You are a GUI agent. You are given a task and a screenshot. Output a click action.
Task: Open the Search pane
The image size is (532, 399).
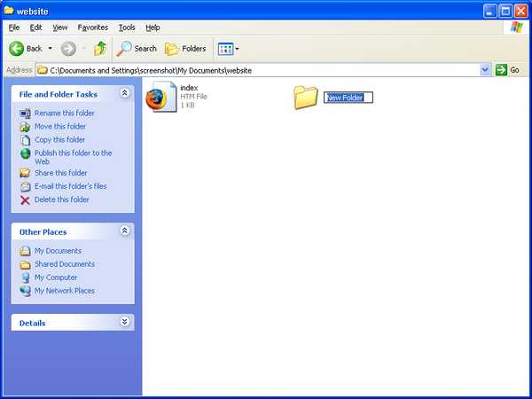[137, 49]
